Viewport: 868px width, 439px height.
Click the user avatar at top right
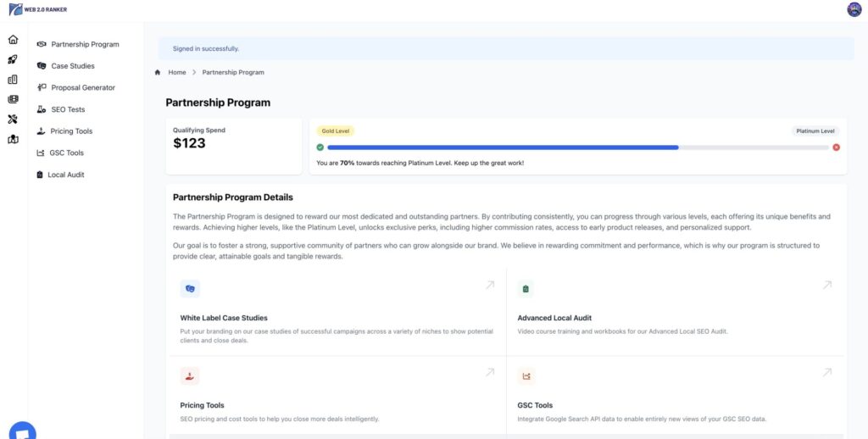(x=854, y=9)
